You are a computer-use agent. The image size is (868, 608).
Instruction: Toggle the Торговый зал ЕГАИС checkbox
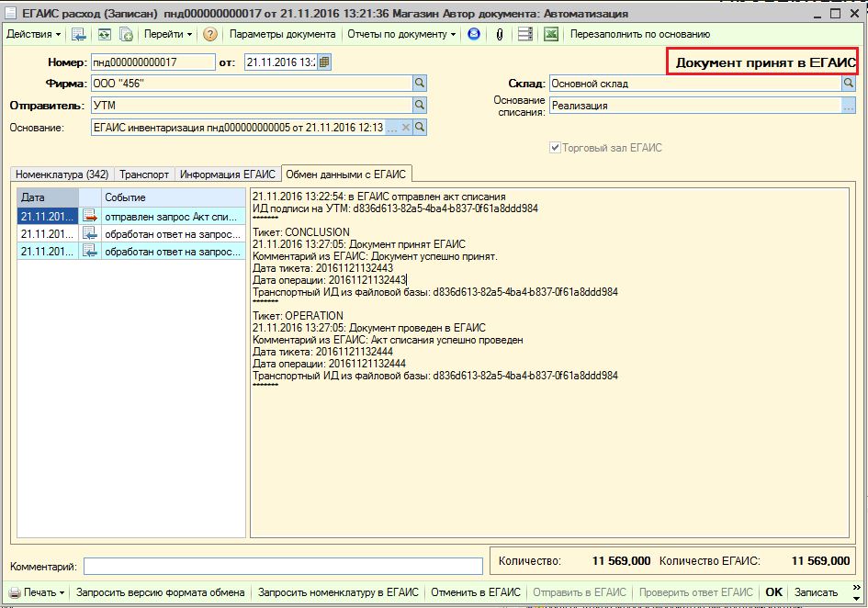tap(555, 148)
